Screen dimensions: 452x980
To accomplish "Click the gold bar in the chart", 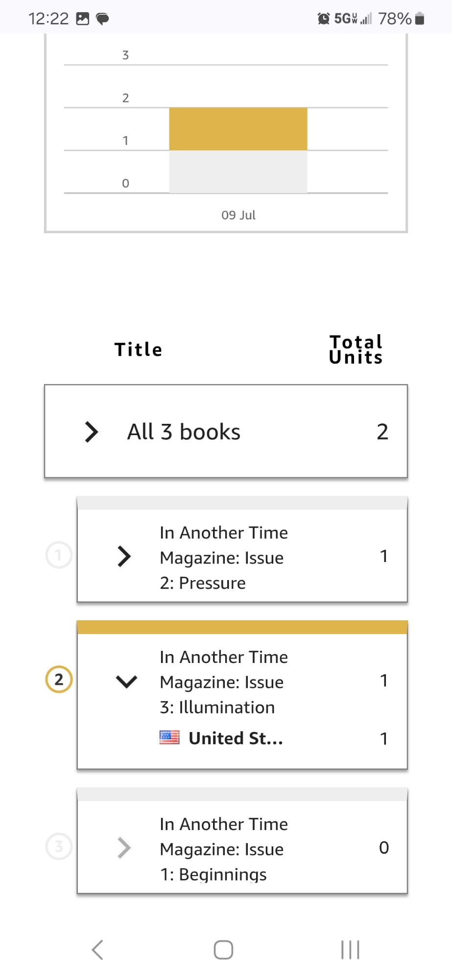I will [238, 129].
